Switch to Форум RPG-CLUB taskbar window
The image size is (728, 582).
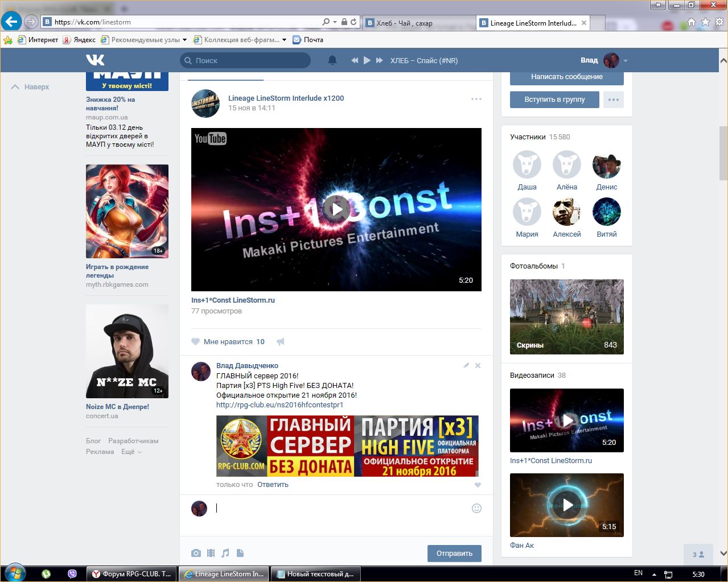point(131,574)
